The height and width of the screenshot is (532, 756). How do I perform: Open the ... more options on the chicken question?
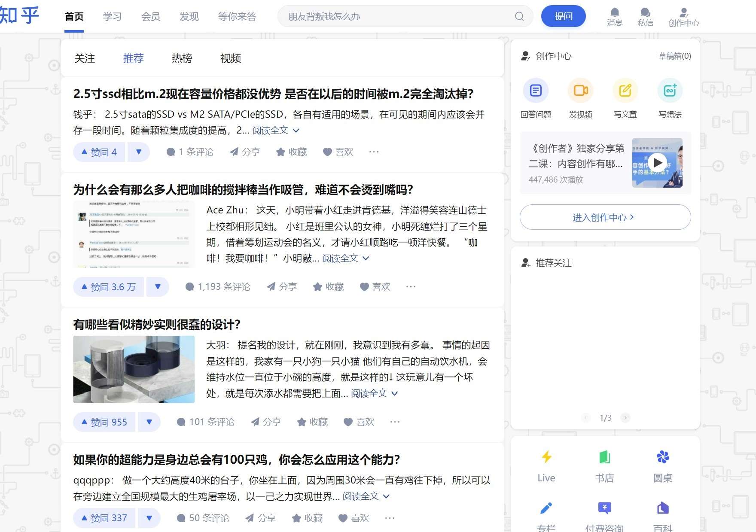389,518
